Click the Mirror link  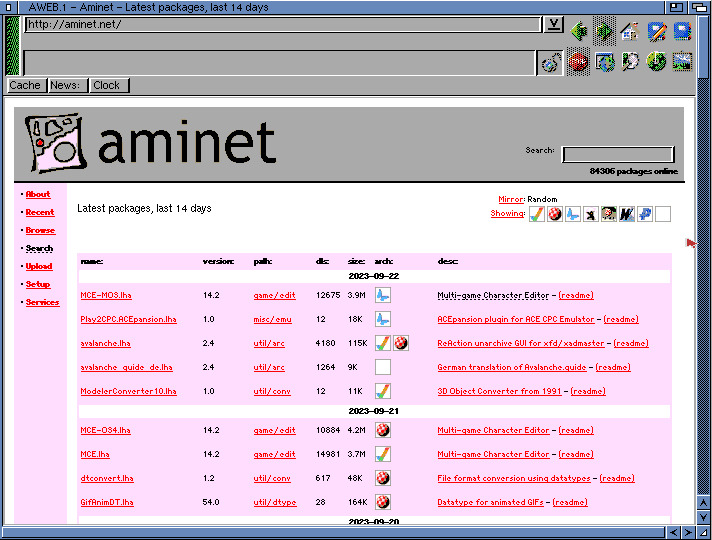click(x=511, y=199)
